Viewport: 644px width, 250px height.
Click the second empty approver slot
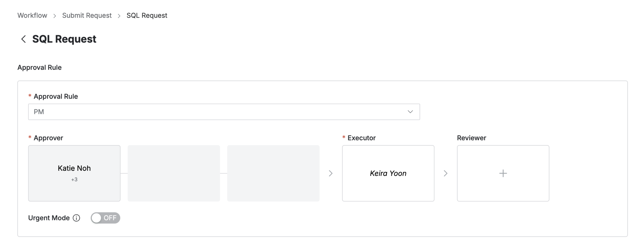[174, 173]
